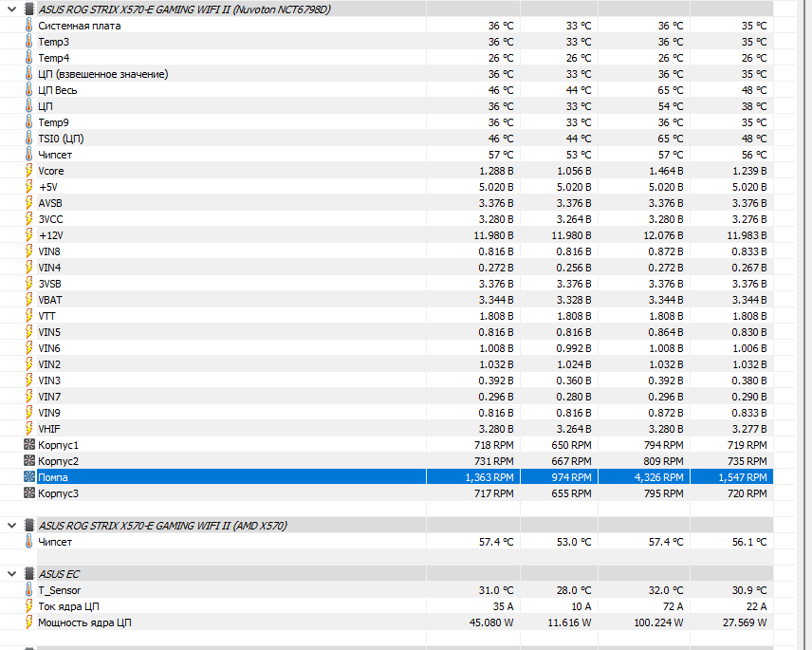
Task: Click the lightning icon beside VBAT
Action: (x=29, y=299)
